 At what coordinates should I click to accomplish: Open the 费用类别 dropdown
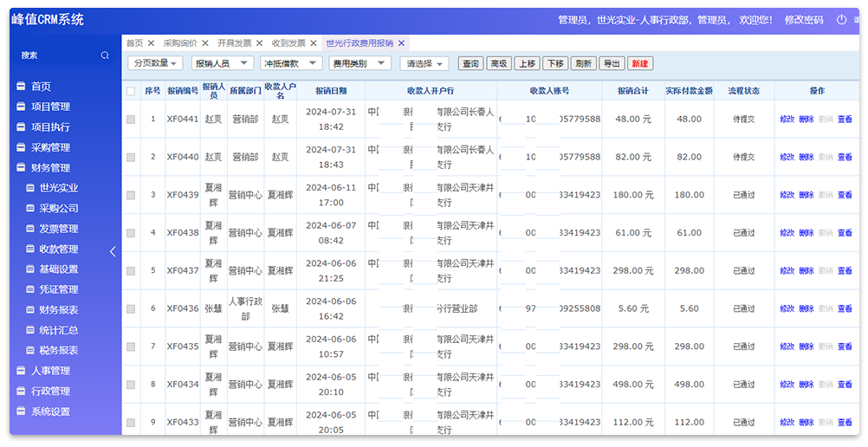point(358,63)
